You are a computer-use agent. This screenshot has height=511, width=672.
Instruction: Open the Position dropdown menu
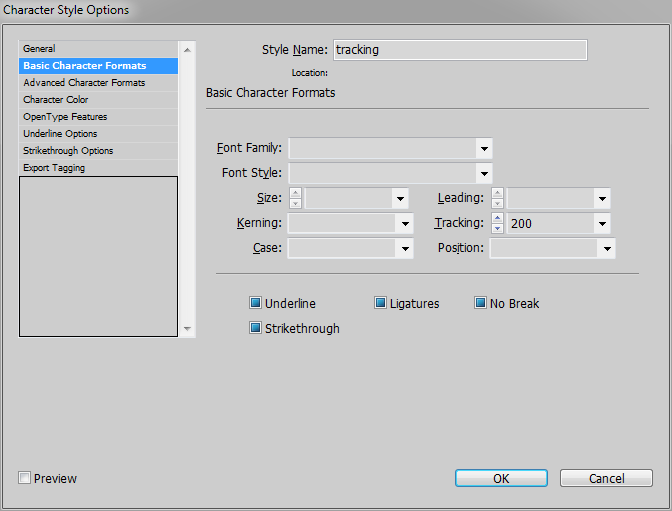(x=606, y=249)
